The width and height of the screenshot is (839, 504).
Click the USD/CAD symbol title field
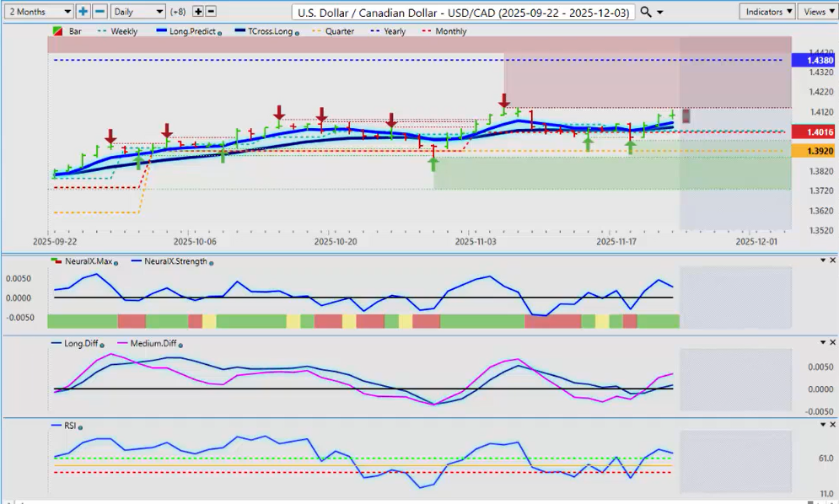click(x=464, y=12)
